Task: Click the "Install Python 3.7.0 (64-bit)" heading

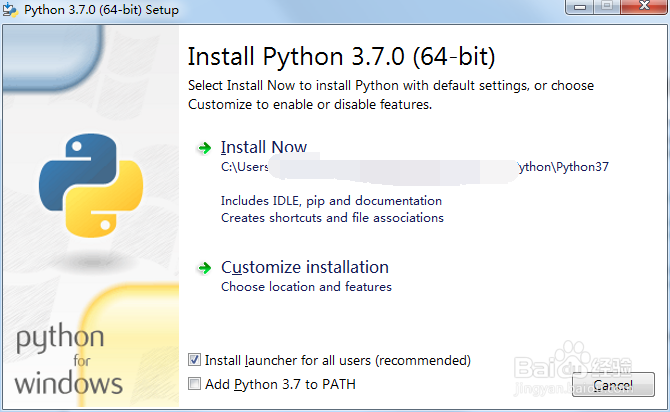Action: click(x=341, y=55)
